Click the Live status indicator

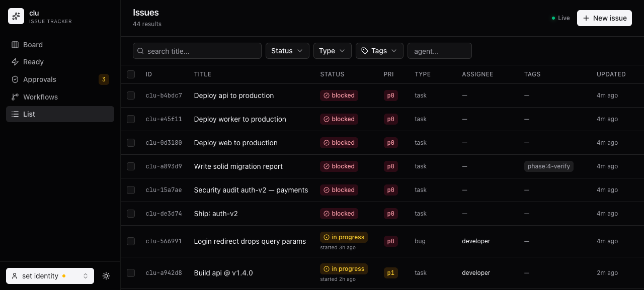pos(560,18)
